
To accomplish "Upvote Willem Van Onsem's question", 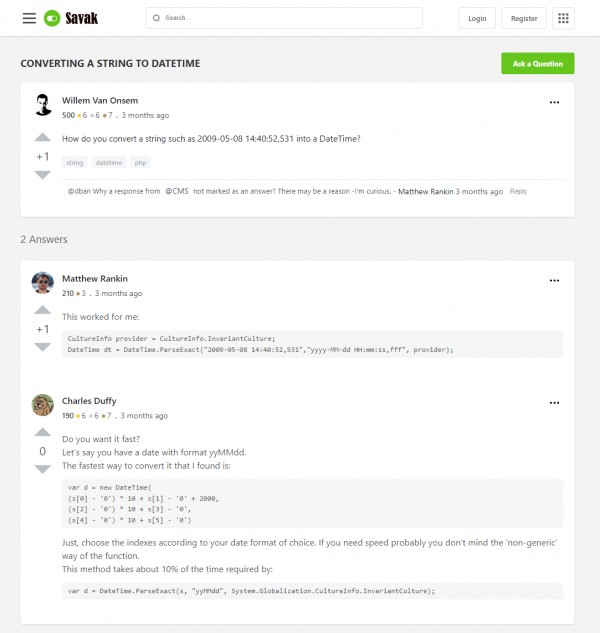I will tap(42, 137).
